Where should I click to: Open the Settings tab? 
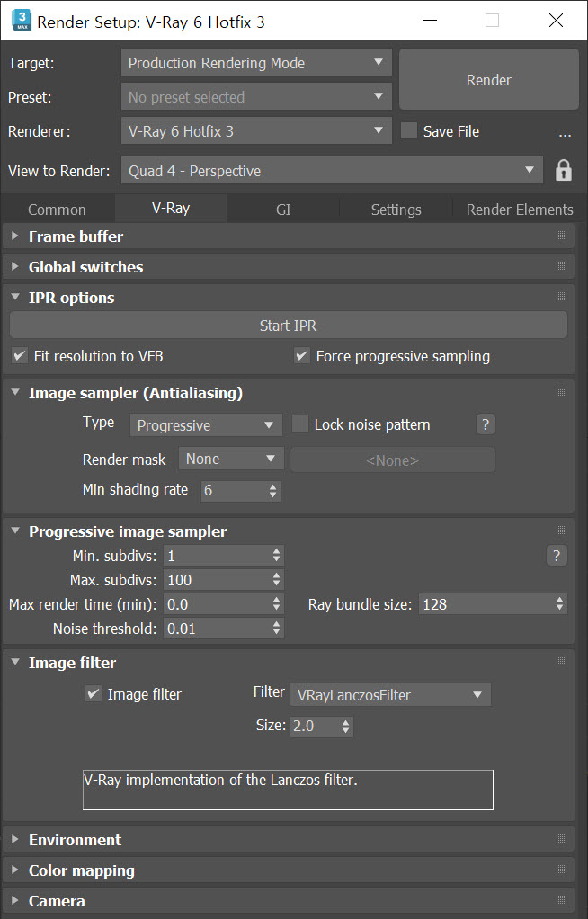click(396, 210)
